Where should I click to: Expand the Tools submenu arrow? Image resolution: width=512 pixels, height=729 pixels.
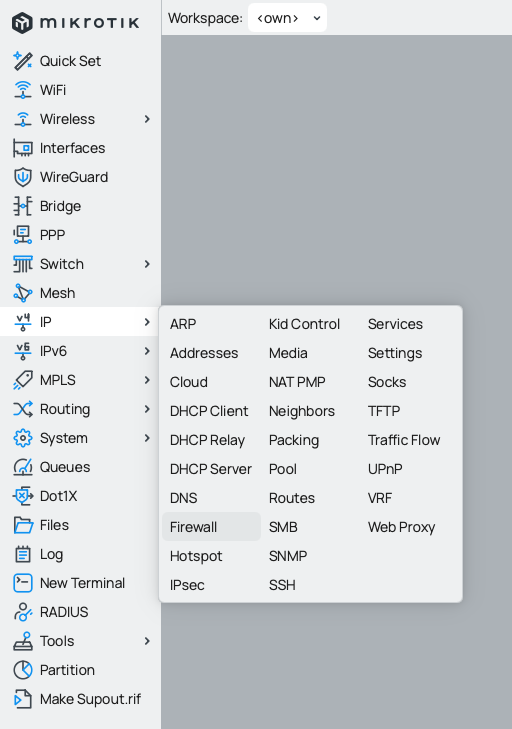click(147, 641)
